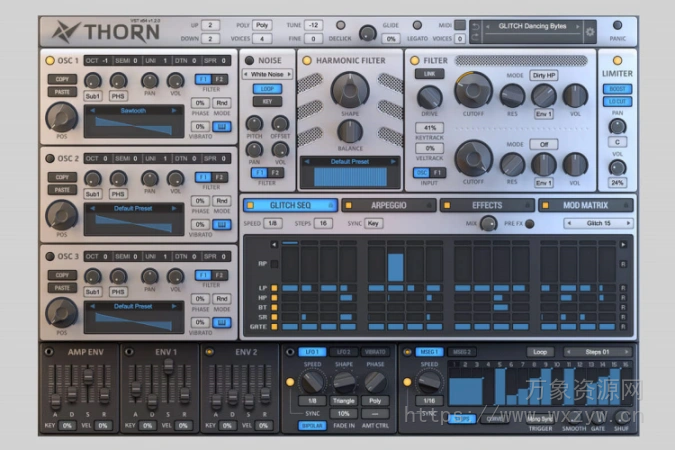The image size is (675, 450).
Task: Select MSEG 1 tab
Action: point(429,352)
